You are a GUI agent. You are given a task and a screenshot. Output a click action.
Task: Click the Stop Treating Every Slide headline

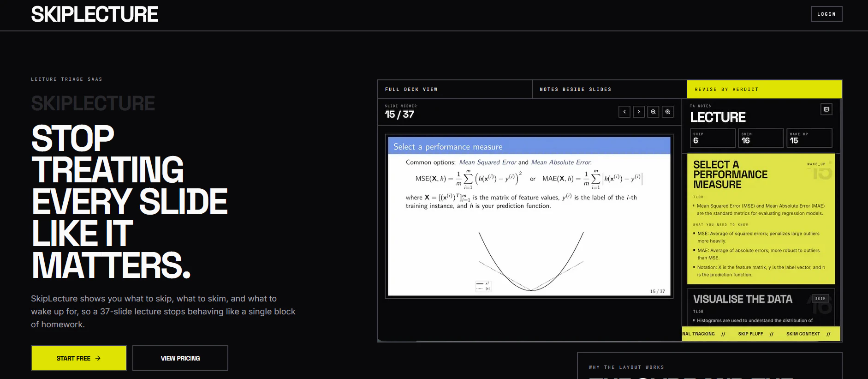130,202
